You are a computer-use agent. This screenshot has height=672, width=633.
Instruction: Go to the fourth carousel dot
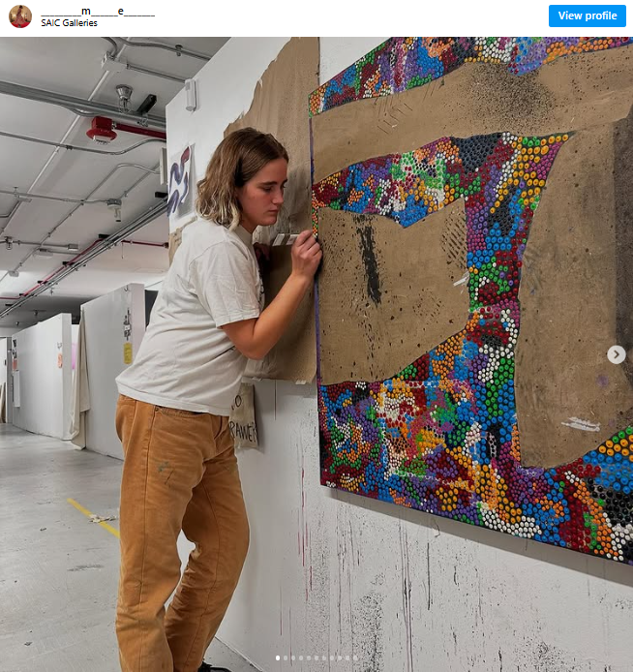pos(301,657)
